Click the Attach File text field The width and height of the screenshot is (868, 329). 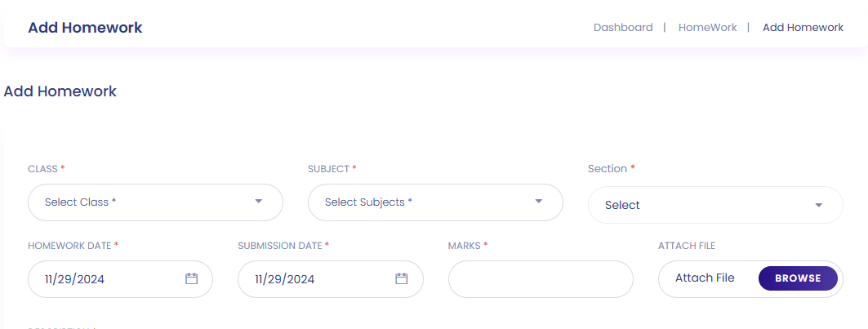[705, 278]
